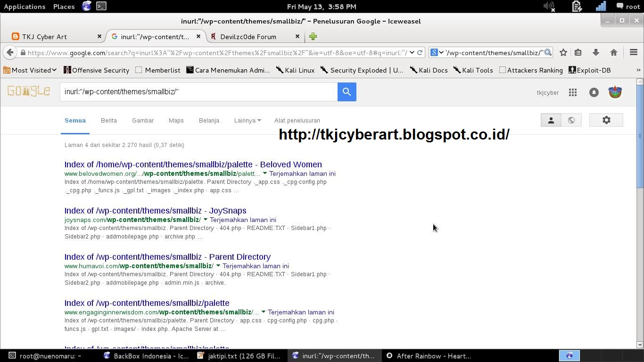Open the Exploit-DB bookmark

tap(590, 70)
